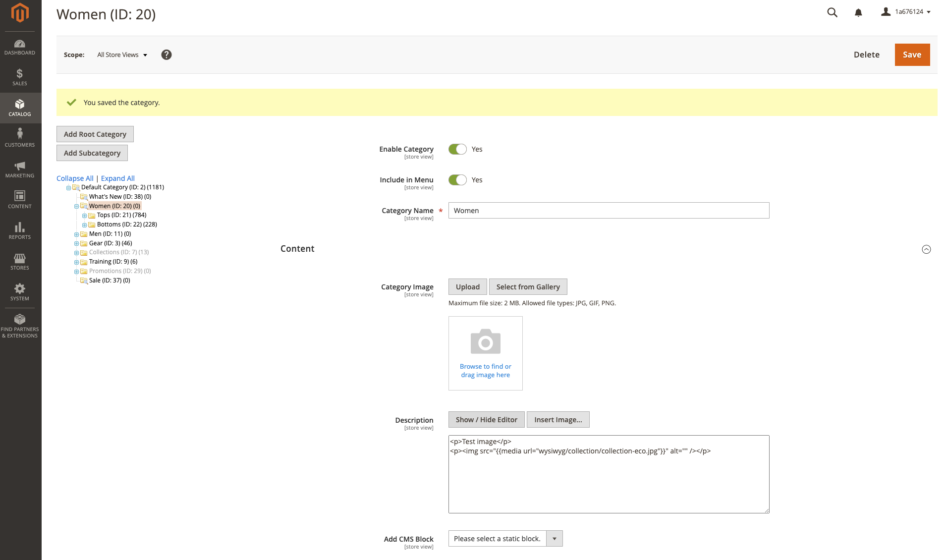Click the Customers sidebar icon
This screenshot has width=946, height=560.
20,137
